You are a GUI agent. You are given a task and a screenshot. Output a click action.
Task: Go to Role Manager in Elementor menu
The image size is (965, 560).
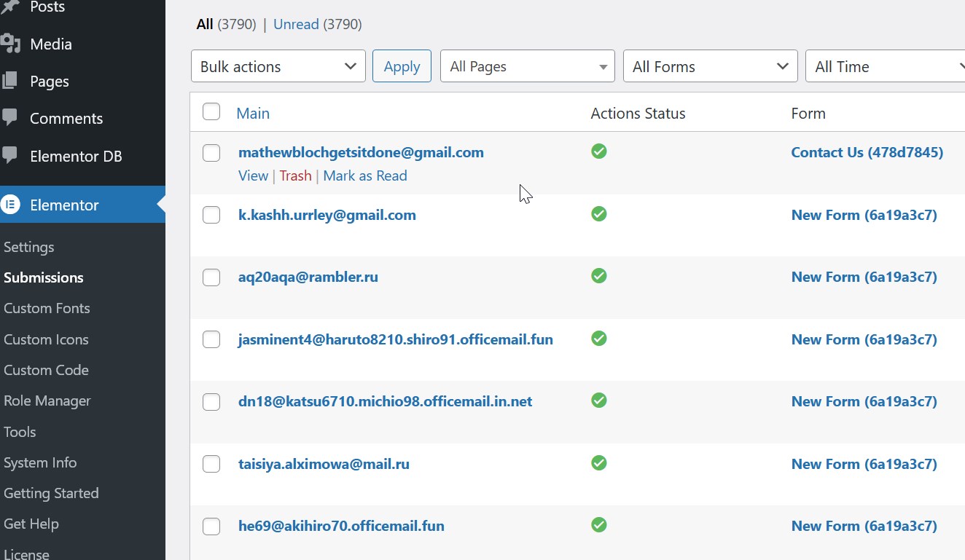pyautogui.click(x=47, y=401)
